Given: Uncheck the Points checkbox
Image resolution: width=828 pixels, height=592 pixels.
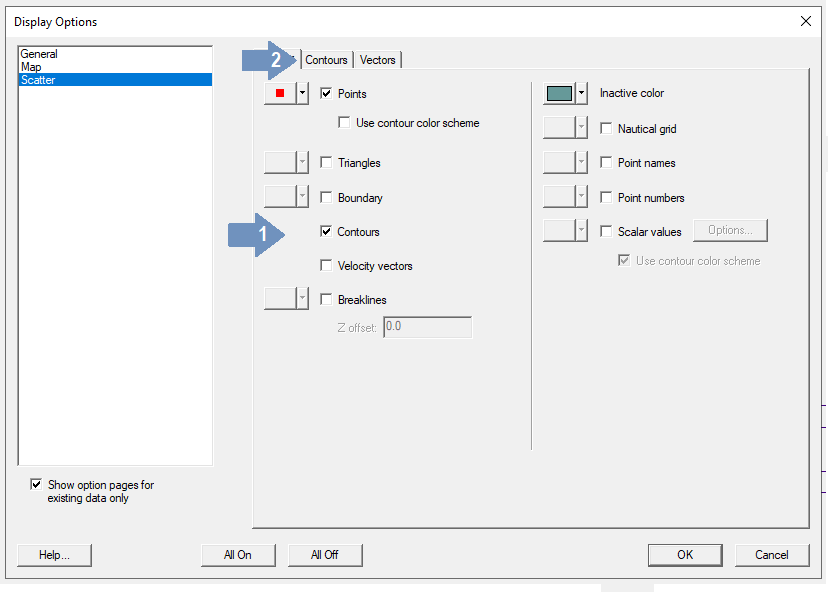Looking at the screenshot, I should click(326, 93).
